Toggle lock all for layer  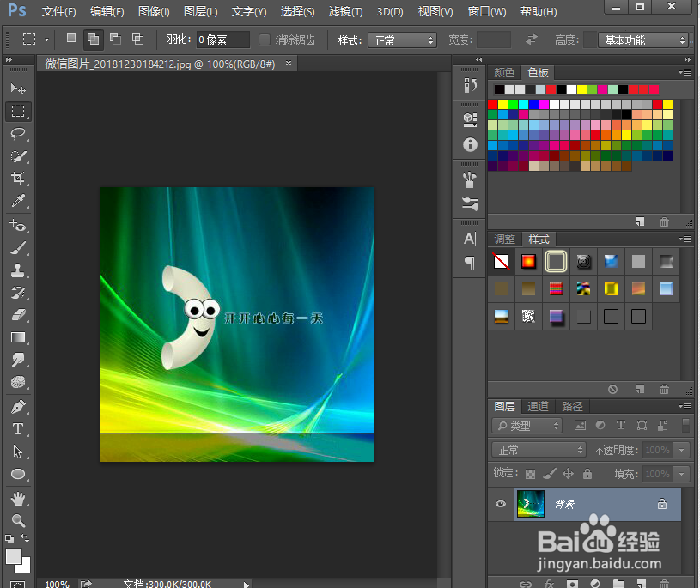point(587,473)
